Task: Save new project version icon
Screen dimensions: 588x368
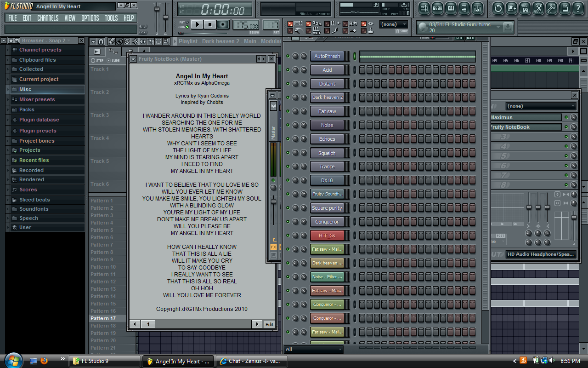Action: click(511, 8)
